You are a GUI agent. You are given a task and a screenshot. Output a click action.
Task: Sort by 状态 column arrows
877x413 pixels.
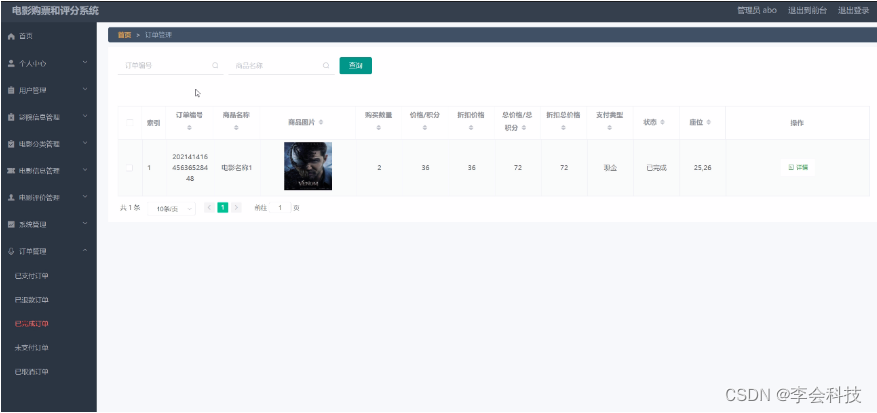663,122
